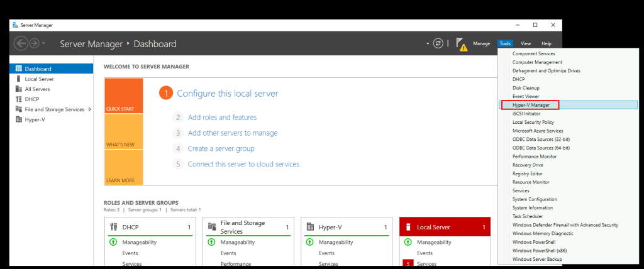Select Local Server in the sidebar

(52, 79)
